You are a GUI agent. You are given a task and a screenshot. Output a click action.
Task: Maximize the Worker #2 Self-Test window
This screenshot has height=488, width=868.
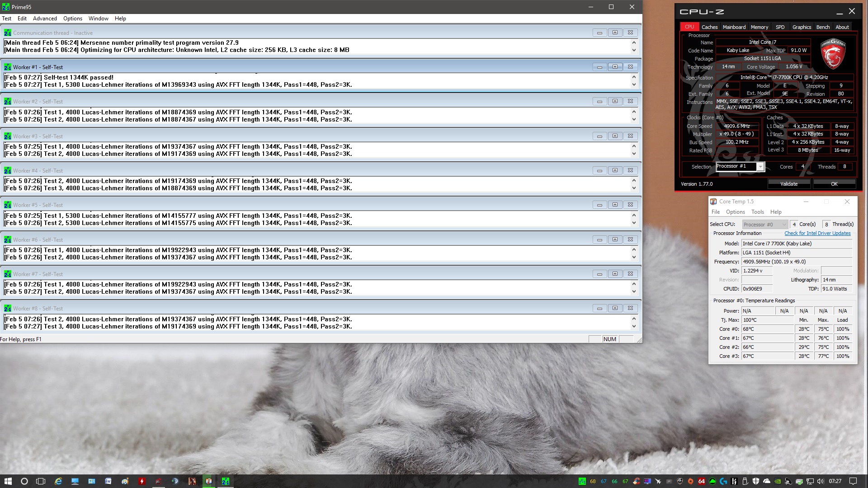(615, 101)
